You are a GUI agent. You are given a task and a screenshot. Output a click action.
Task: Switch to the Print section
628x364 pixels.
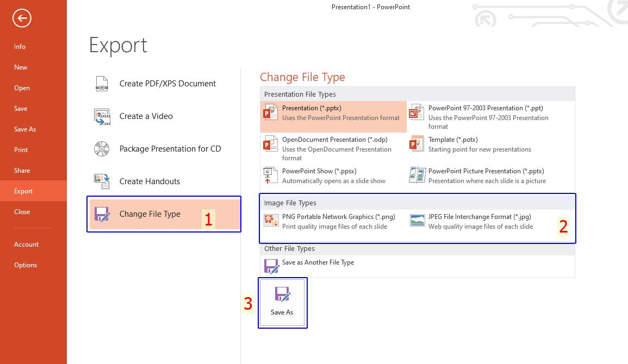[x=22, y=149]
